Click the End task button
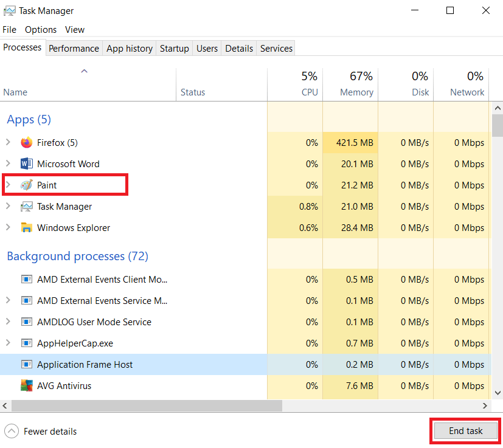This screenshot has width=503, height=448. pos(465,431)
